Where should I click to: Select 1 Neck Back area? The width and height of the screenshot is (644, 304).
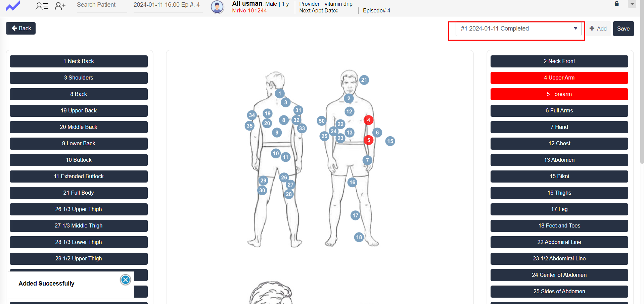[x=79, y=61]
